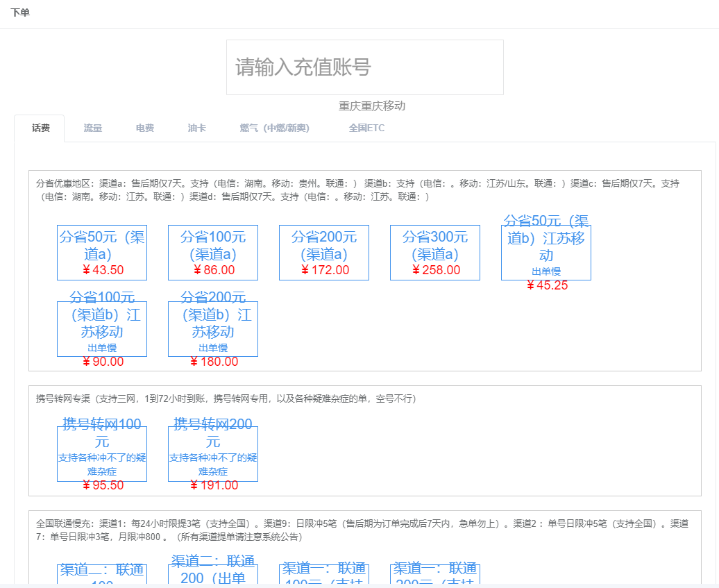Pick the 分省200元 (渠道a) option
Image resolution: width=719 pixels, height=588 pixels.
[x=324, y=253]
